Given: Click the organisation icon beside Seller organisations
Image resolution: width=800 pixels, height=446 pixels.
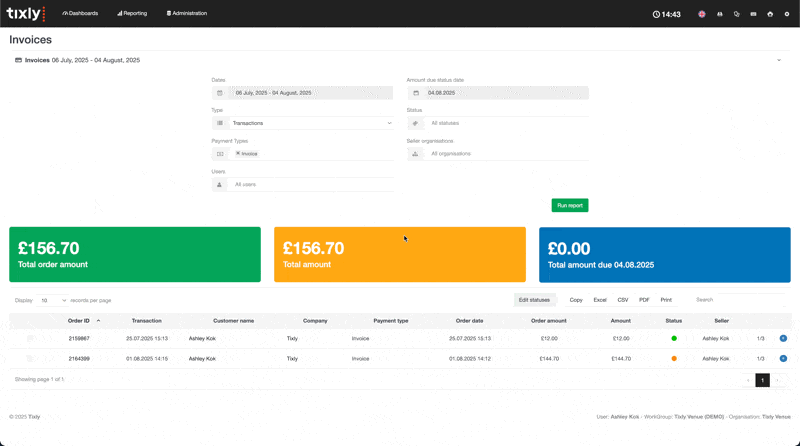Looking at the screenshot, I should point(415,154).
